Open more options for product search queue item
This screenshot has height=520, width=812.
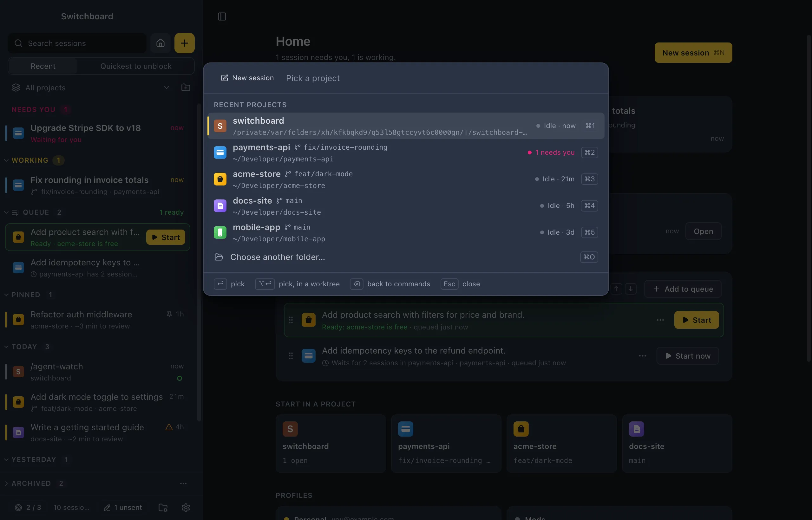[660, 320]
